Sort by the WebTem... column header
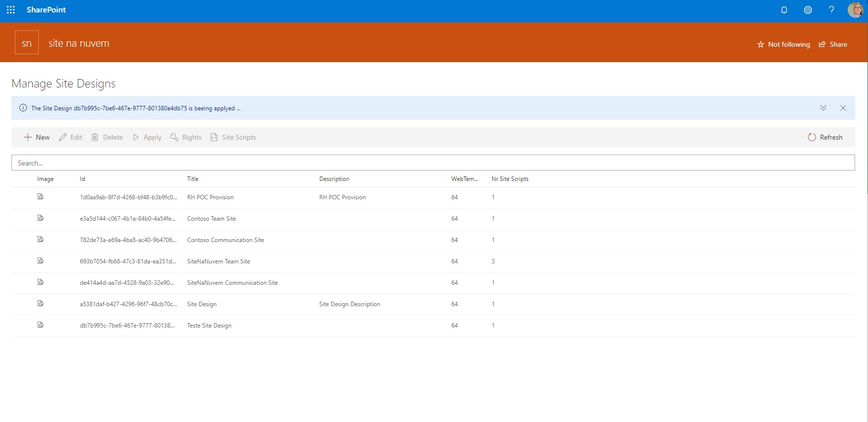Image resolution: width=868 pixels, height=422 pixels. [x=465, y=179]
